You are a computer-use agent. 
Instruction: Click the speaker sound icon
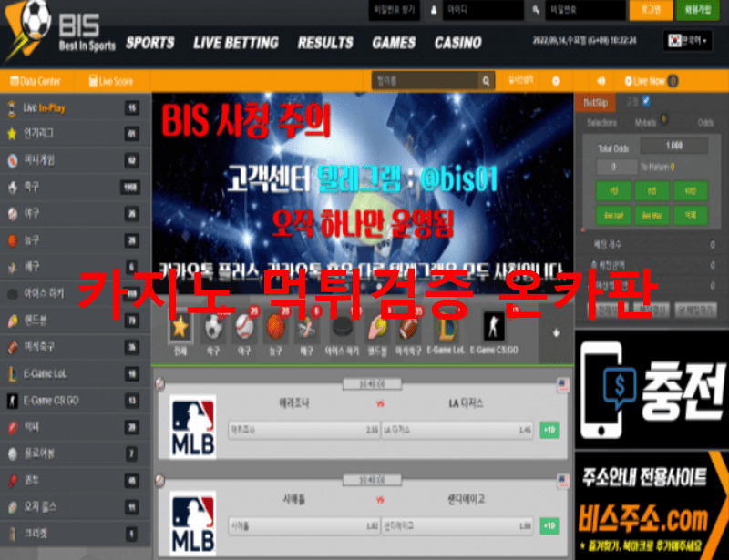point(601,81)
